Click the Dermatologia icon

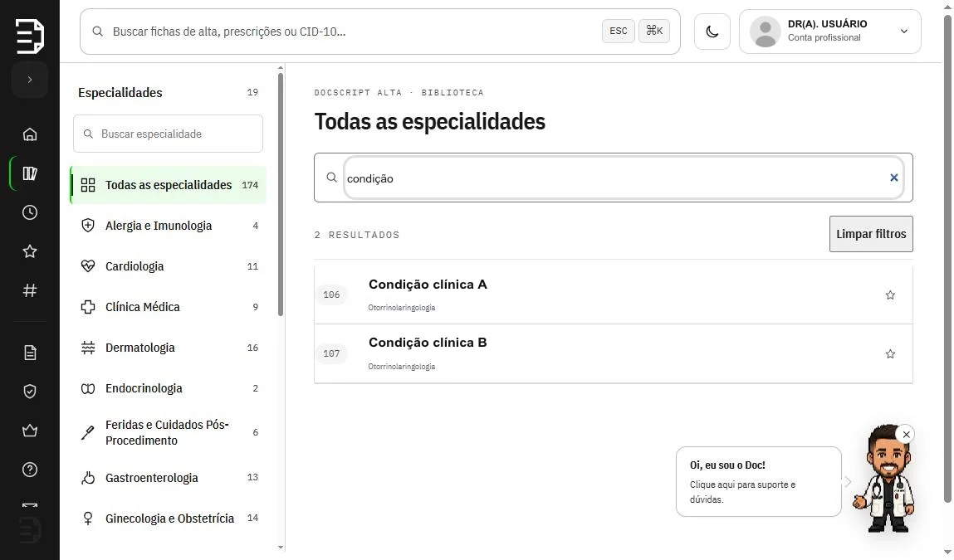coord(88,348)
